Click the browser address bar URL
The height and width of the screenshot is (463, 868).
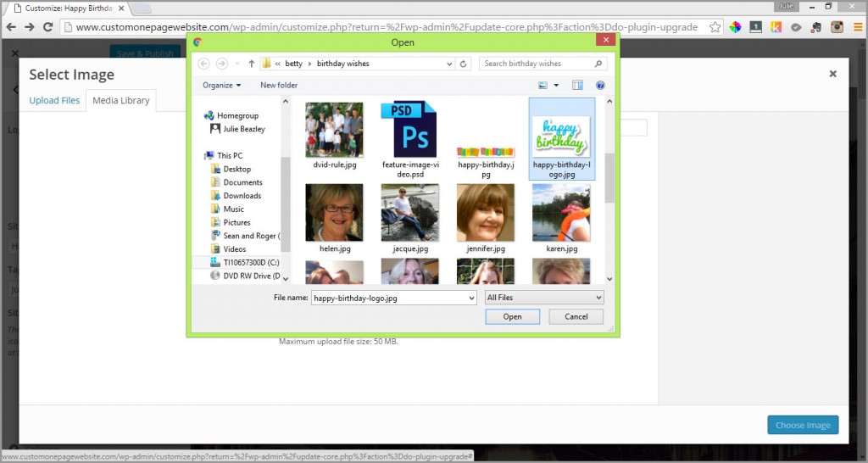pos(387,27)
